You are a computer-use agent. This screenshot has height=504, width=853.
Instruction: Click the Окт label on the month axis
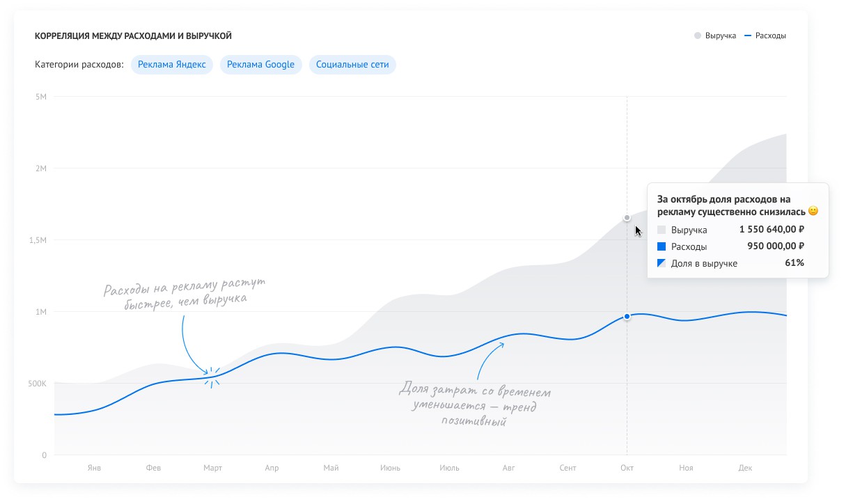point(627,468)
